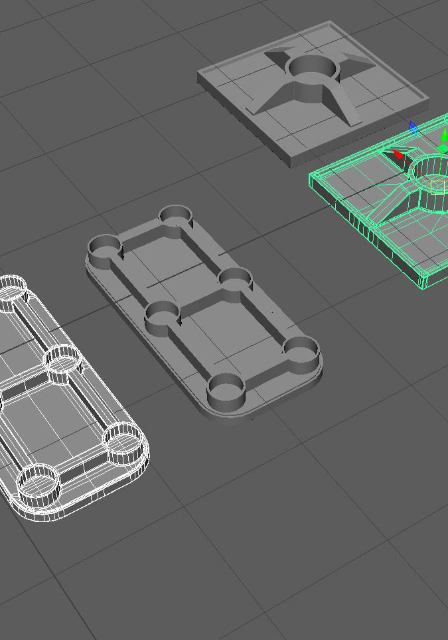Viewport: 448px width, 640px height.
Task: Click the nearest cylinder on white wireframe plate
Action: [38, 485]
